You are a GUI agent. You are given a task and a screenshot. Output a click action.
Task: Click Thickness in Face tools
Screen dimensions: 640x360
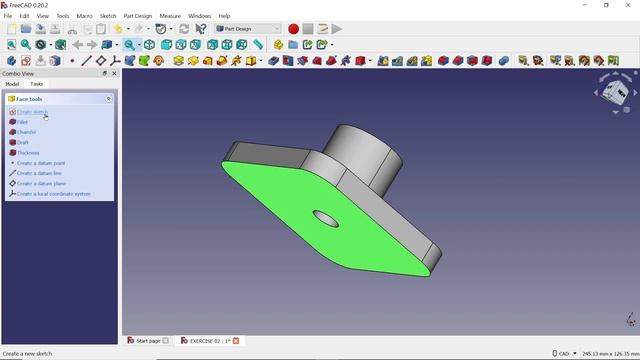coord(28,153)
